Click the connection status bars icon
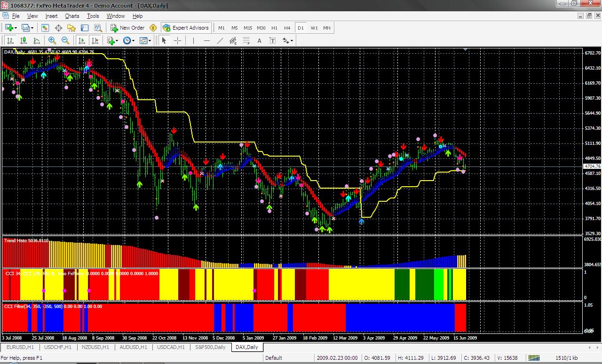 [x=533, y=358]
